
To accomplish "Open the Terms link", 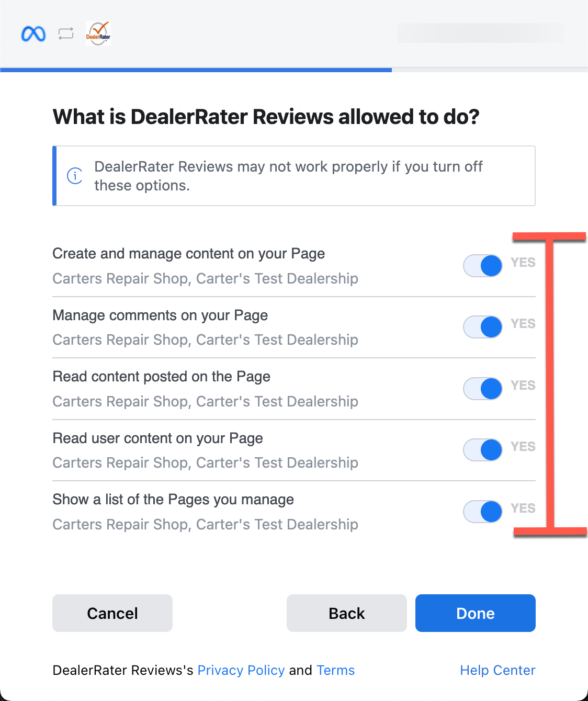I will coord(336,670).
